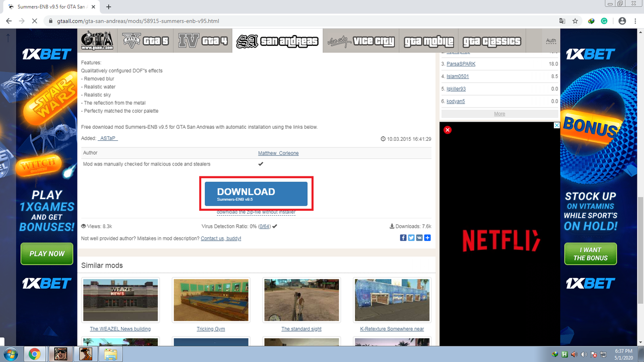This screenshot has width=644, height=362.
Task: Go to the Vice City section tab
Action: [x=361, y=41]
